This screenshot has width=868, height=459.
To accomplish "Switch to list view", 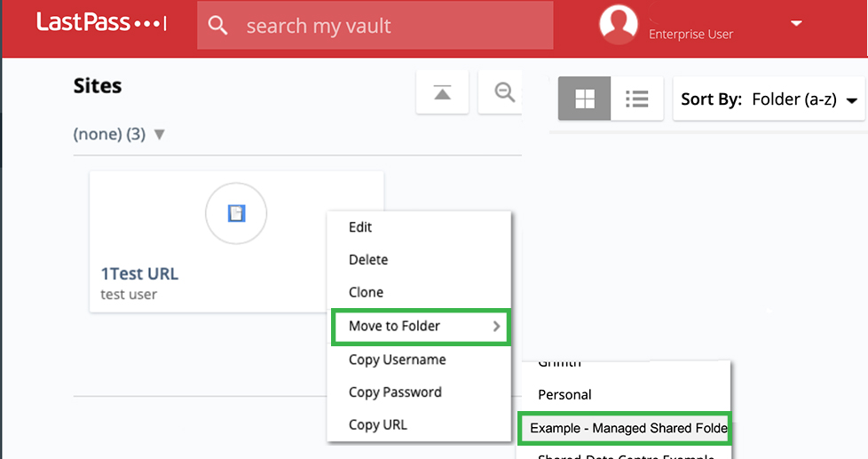I will pos(636,99).
